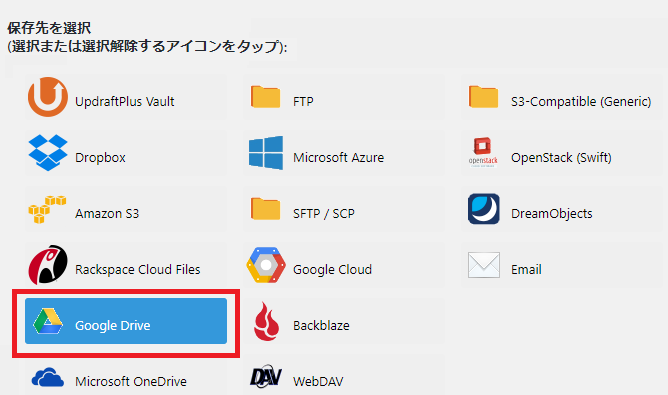Click the Microsoft Azure Windows logo icon
The height and width of the screenshot is (395, 668).
click(x=266, y=153)
